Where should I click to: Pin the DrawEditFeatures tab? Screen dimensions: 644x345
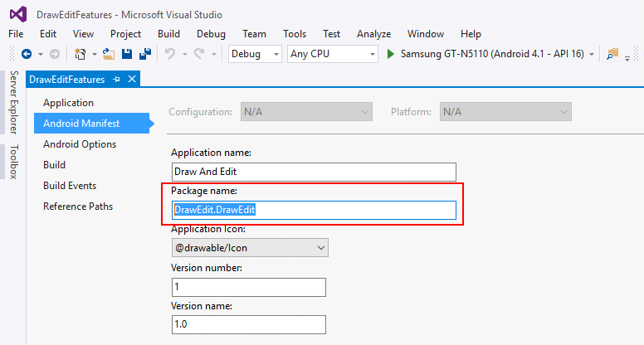117,79
